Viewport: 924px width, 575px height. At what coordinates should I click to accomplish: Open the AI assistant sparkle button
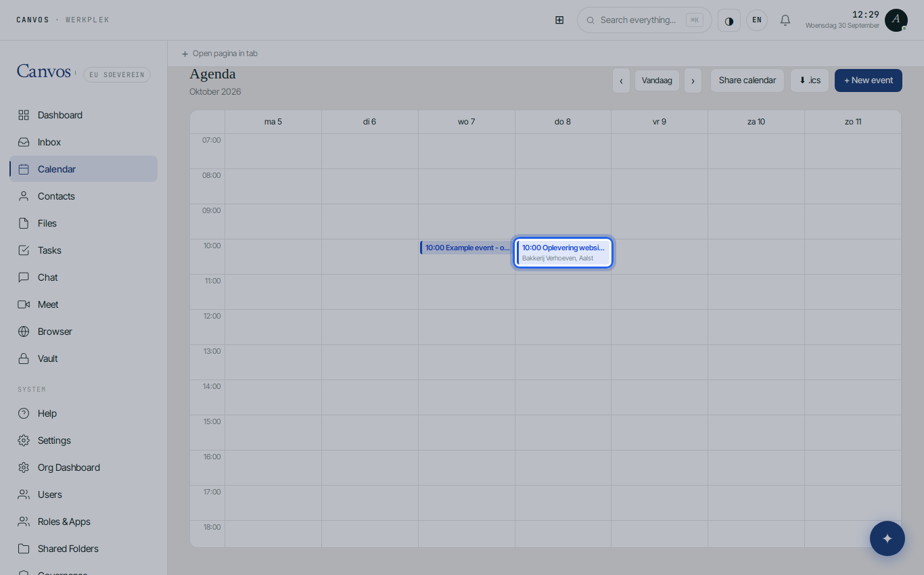point(887,538)
